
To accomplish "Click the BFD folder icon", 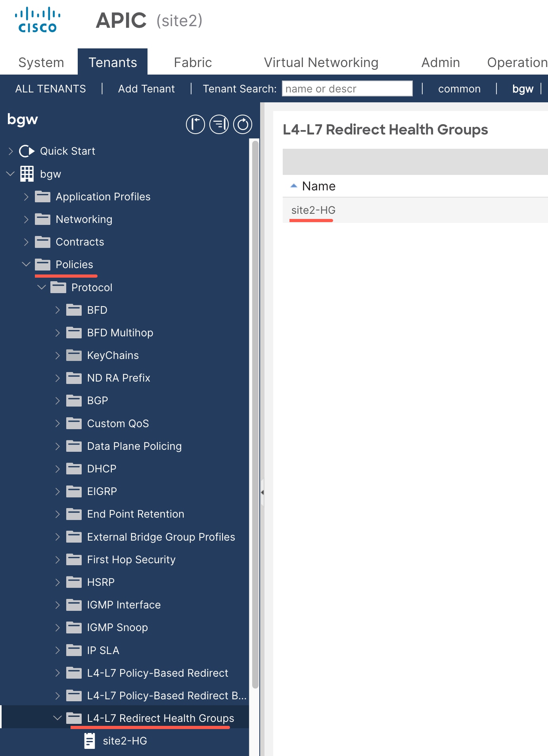I will coord(74,310).
